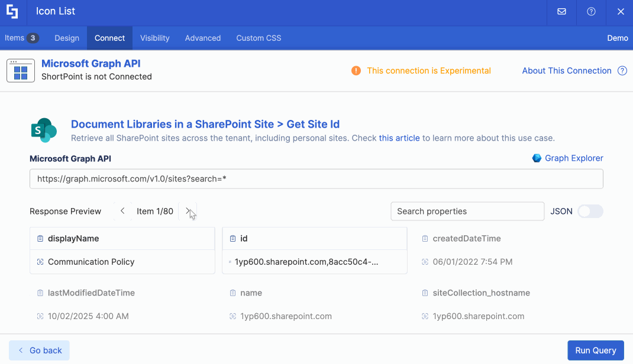Click the Graph Explorer hexagon icon
The image size is (633, 364).
point(537,158)
